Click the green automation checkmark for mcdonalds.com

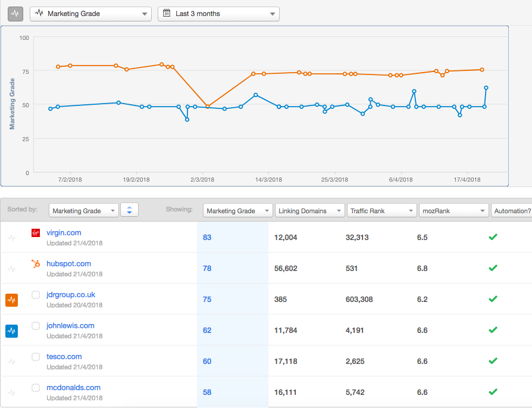click(x=493, y=391)
